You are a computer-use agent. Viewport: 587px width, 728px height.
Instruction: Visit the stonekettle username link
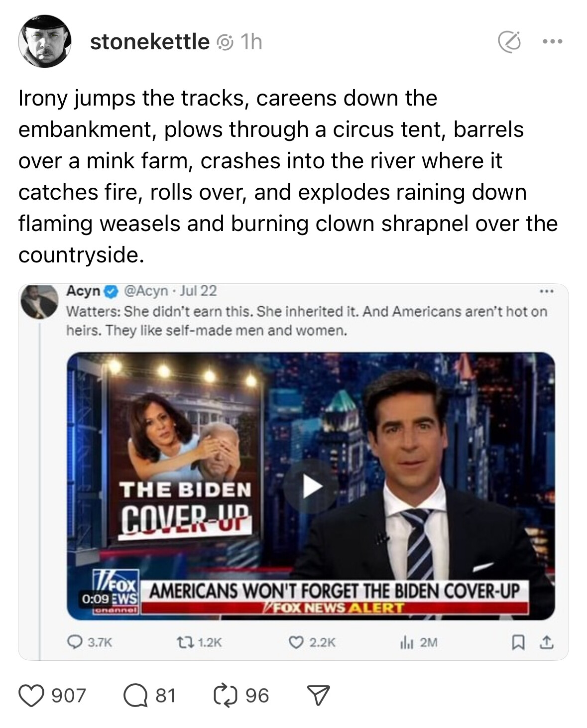(149, 42)
